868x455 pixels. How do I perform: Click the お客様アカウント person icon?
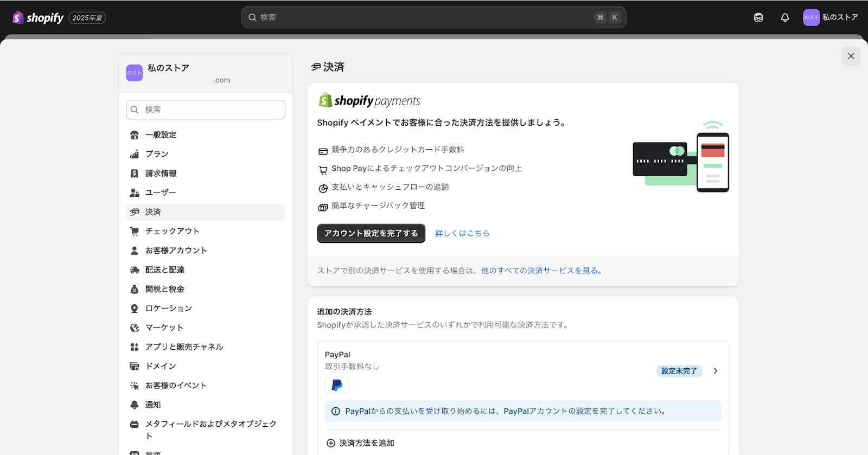coord(135,251)
